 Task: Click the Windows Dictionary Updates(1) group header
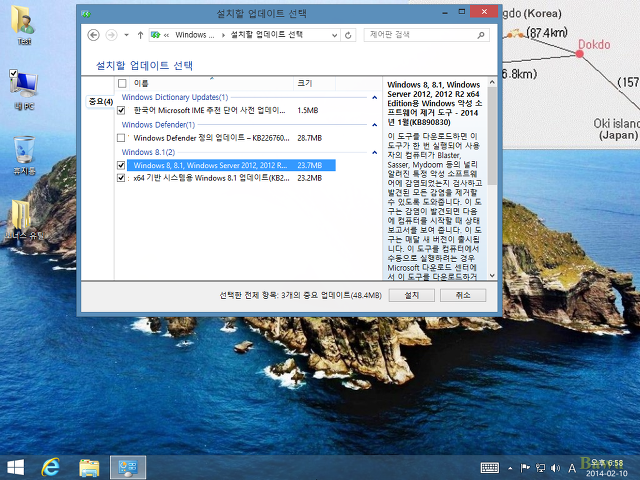[x=175, y=97]
